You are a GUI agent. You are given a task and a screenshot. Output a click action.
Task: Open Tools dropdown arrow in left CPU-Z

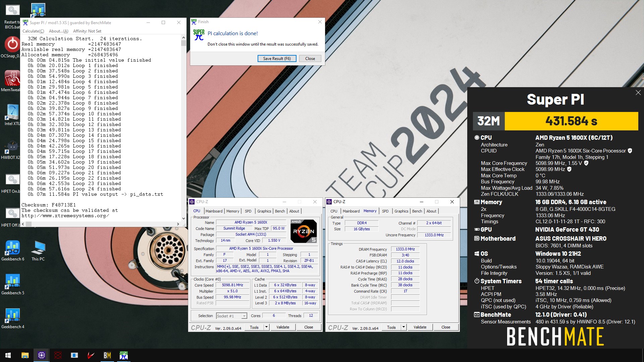266,327
